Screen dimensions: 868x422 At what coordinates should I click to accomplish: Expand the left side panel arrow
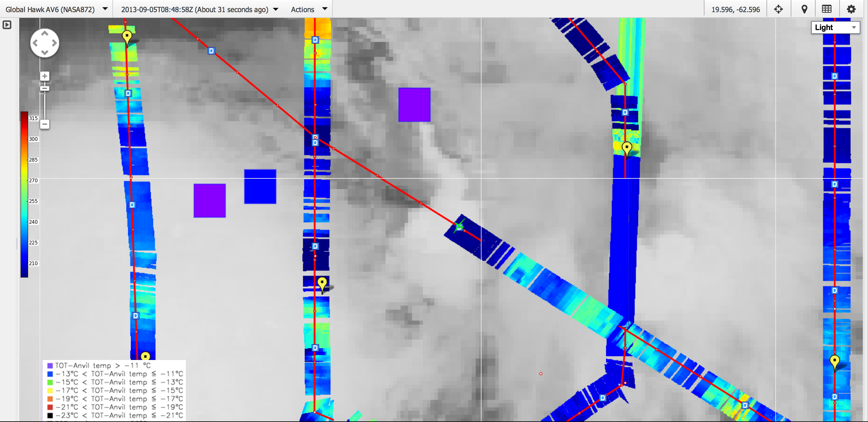click(7, 25)
